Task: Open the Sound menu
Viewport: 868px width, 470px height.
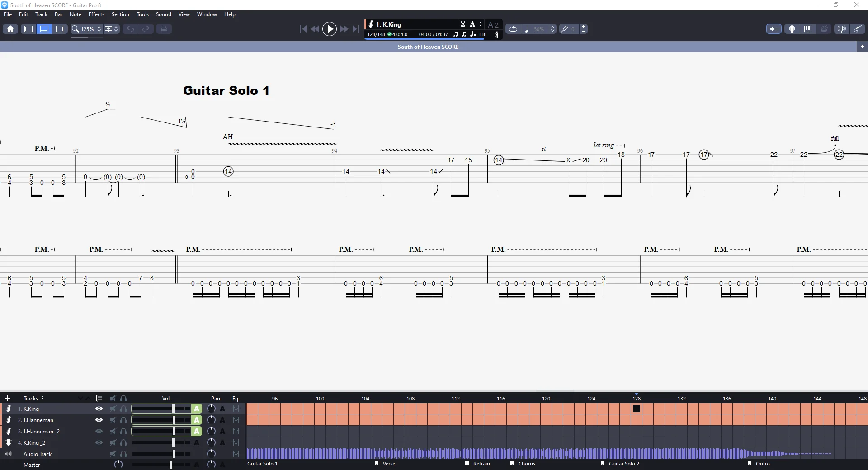Action: (164, 14)
